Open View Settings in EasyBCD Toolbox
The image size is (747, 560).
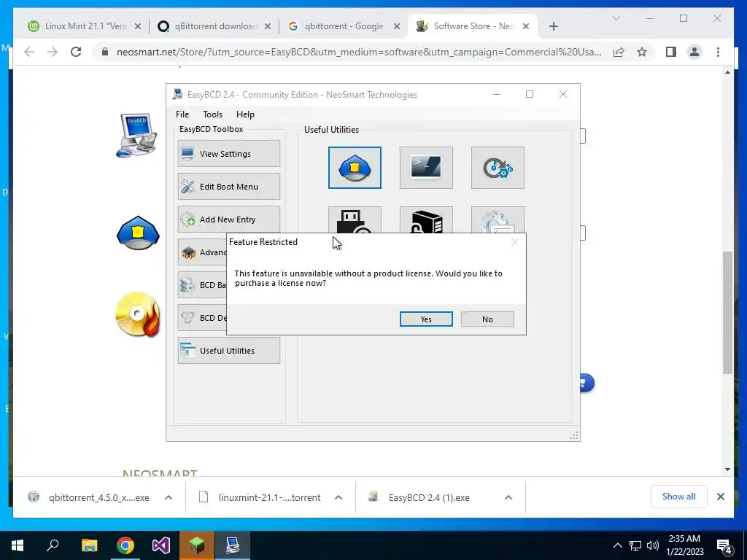click(228, 153)
